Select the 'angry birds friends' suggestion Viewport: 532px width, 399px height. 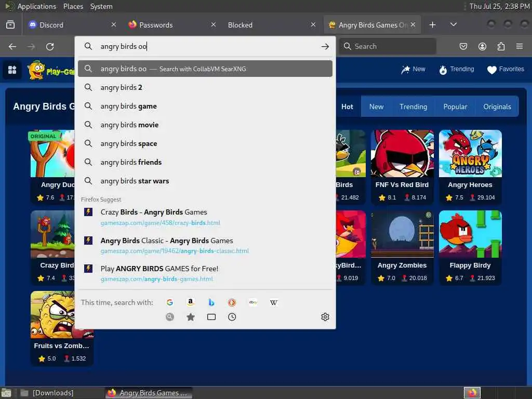click(x=205, y=162)
